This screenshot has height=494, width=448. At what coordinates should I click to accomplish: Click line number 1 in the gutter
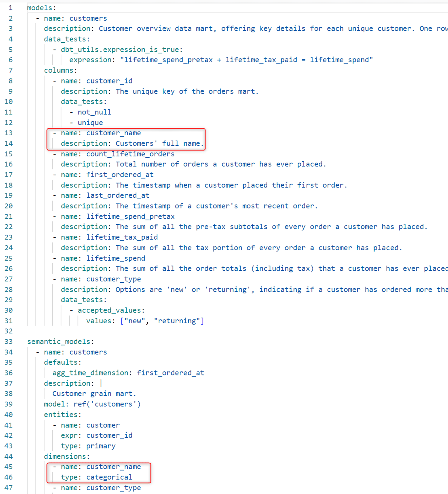click(x=11, y=8)
